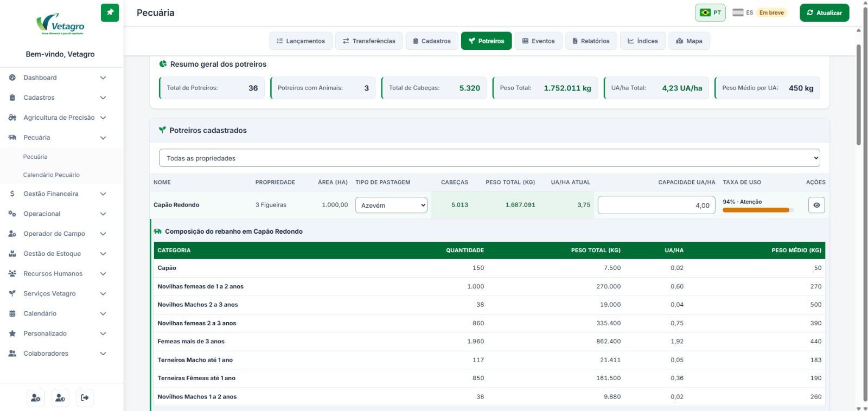The height and width of the screenshot is (411, 868).
Task: Expand the Gestão Financeira chevron
Action: click(x=103, y=194)
